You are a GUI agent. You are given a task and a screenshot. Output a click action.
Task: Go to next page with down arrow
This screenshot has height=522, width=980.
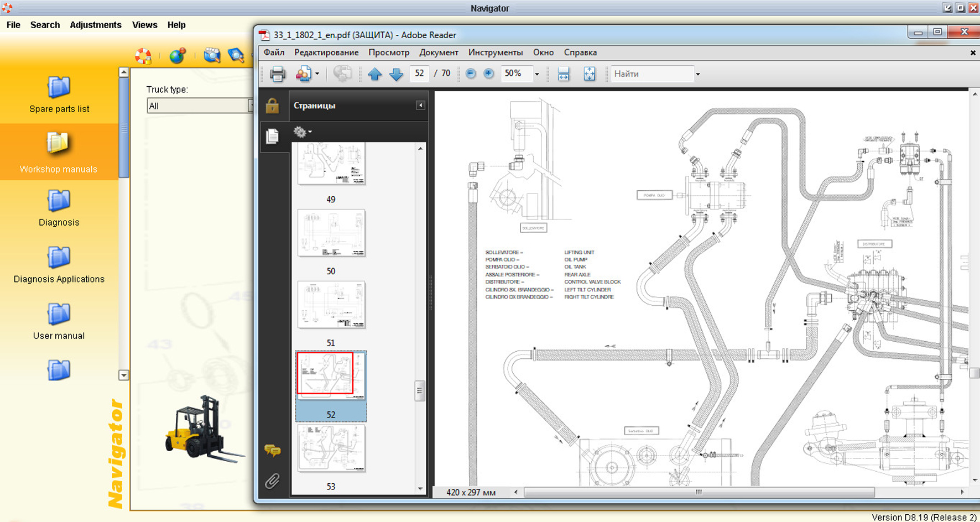click(x=396, y=74)
